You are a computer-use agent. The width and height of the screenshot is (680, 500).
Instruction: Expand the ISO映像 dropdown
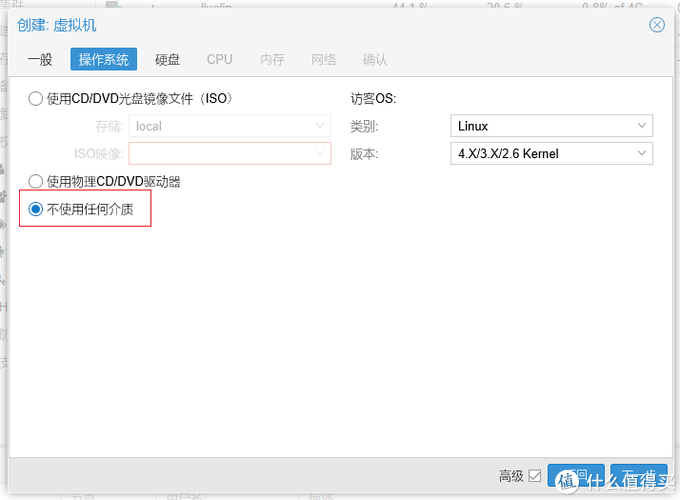tap(320, 153)
